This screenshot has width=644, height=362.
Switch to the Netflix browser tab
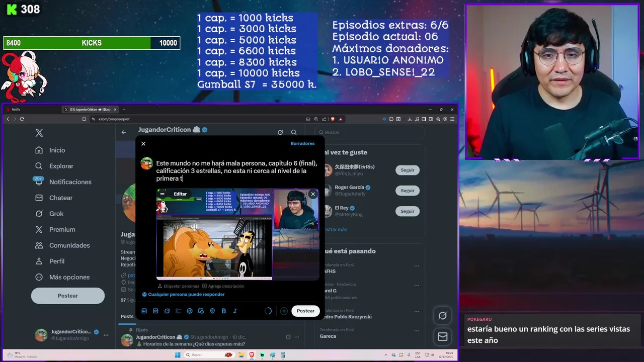click(x=31, y=110)
